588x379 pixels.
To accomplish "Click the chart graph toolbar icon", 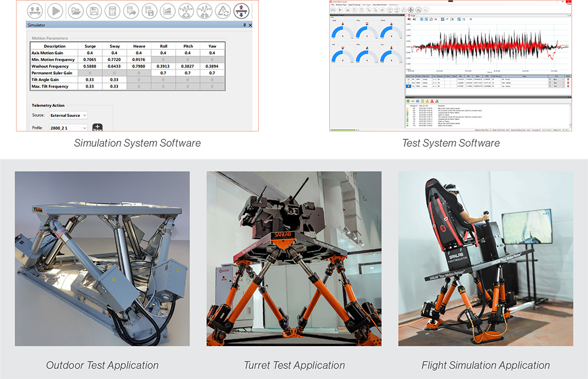I will (168, 10).
